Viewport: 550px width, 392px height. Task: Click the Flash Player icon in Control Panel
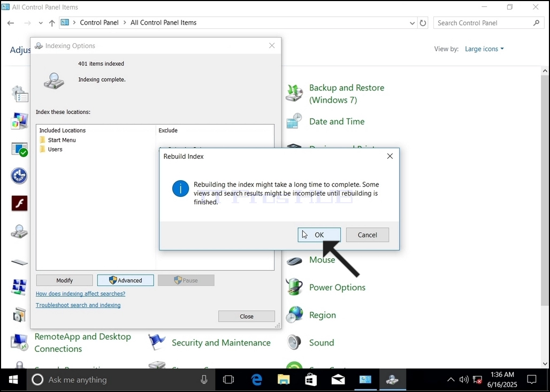coord(19,203)
